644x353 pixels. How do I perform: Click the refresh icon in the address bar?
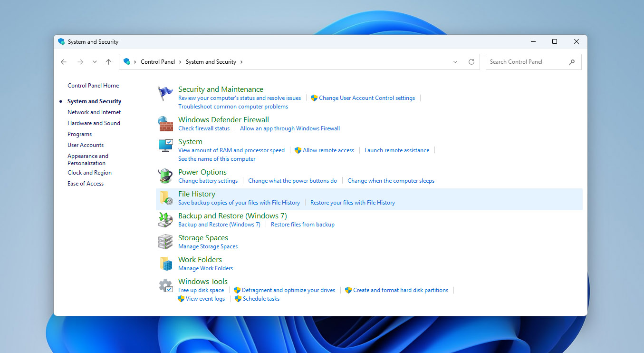point(471,61)
